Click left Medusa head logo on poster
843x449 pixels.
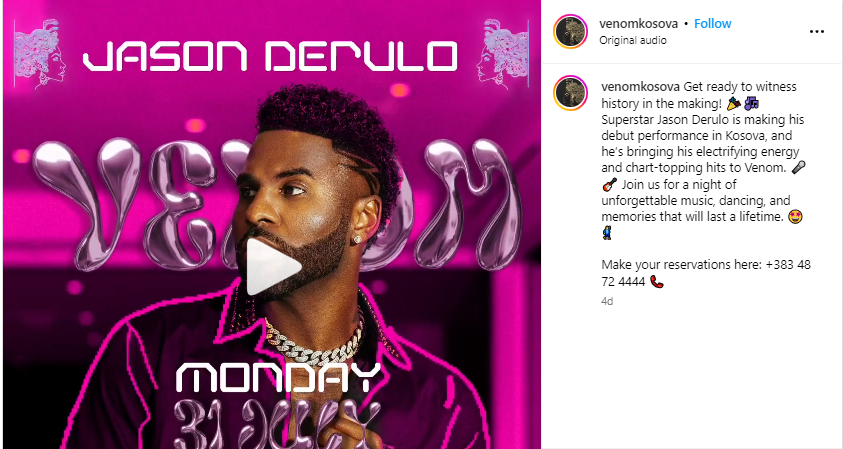pyautogui.click(x=40, y=53)
